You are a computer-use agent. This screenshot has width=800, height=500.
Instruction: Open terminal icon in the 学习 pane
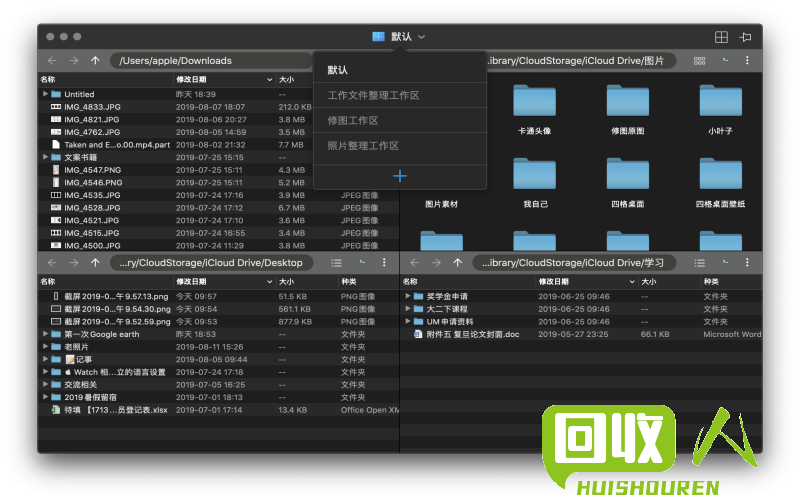pyautogui.click(x=725, y=262)
